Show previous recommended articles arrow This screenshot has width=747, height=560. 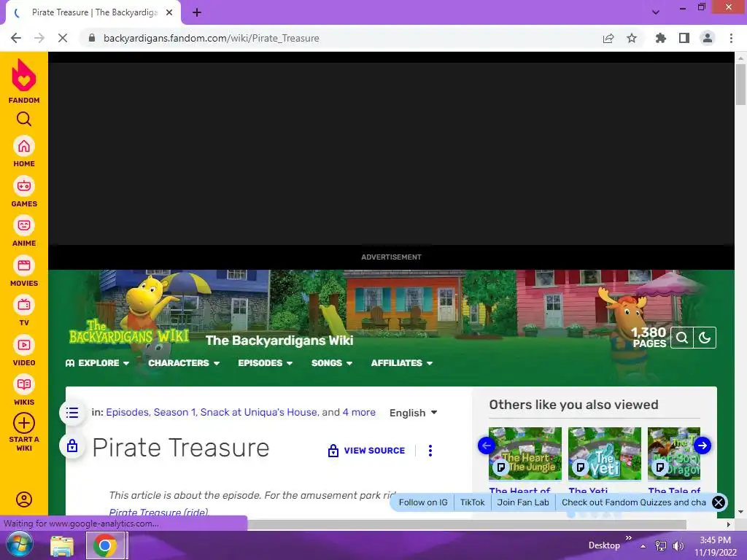pyautogui.click(x=487, y=446)
